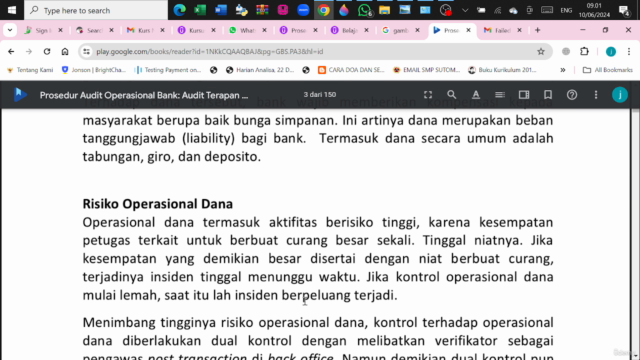Screen dimensions: 640x360
Task: Go forward one page
Action: tap(29, 51)
